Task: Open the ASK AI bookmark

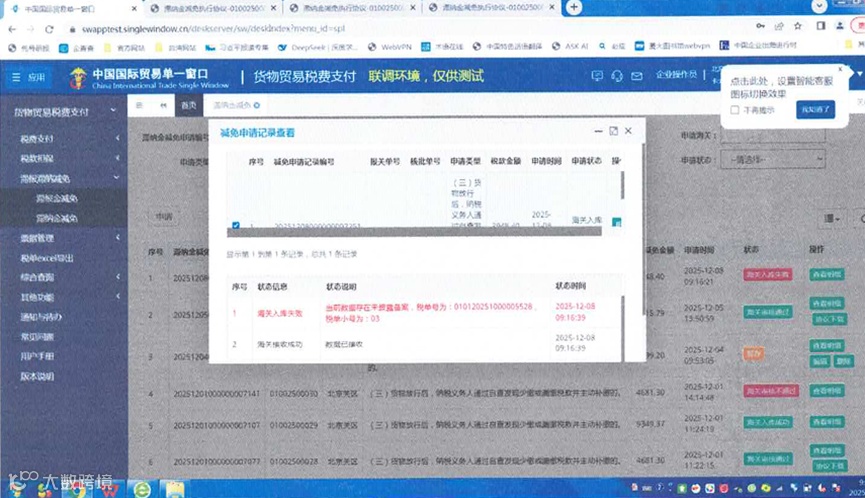Action: click(570, 46)
